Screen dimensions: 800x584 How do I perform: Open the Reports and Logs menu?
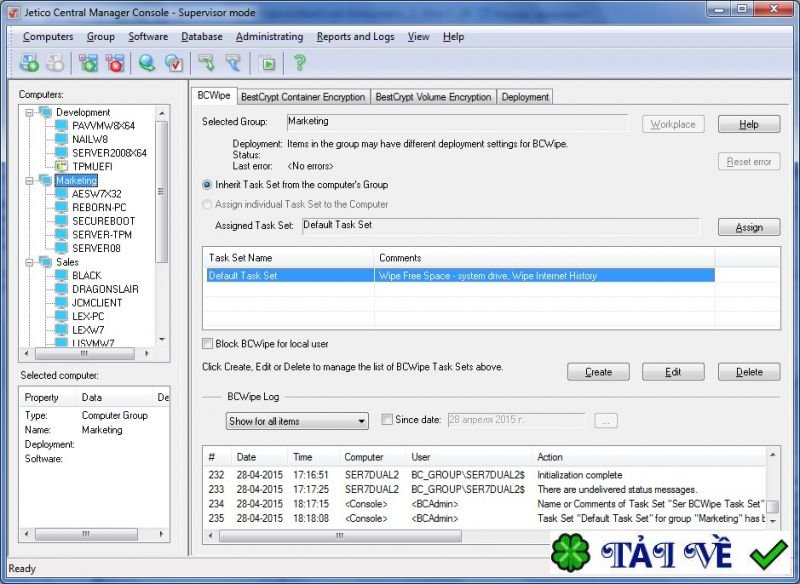pyautogui.click(x=355, y=37)
